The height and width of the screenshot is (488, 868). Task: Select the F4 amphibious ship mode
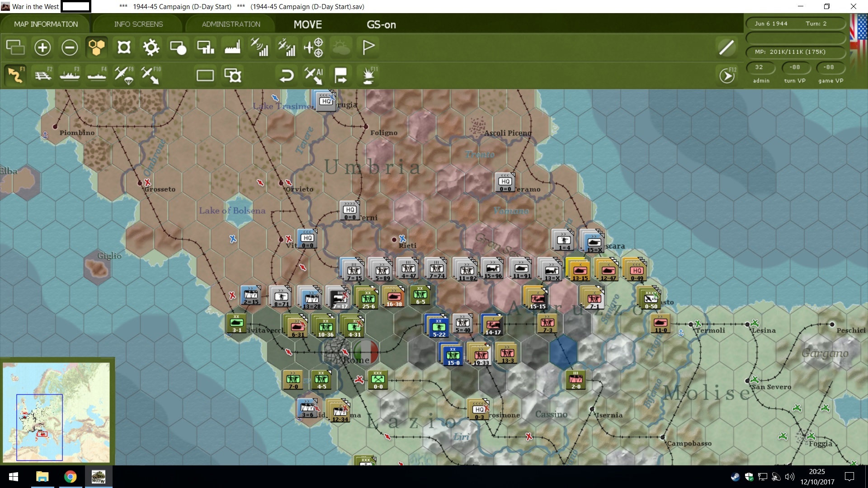pos(97,75)
